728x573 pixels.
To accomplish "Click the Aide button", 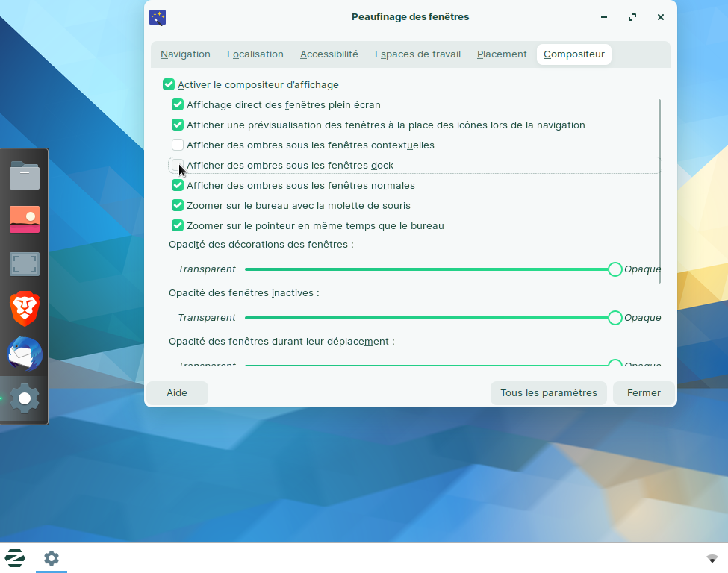I will (177, 393).
